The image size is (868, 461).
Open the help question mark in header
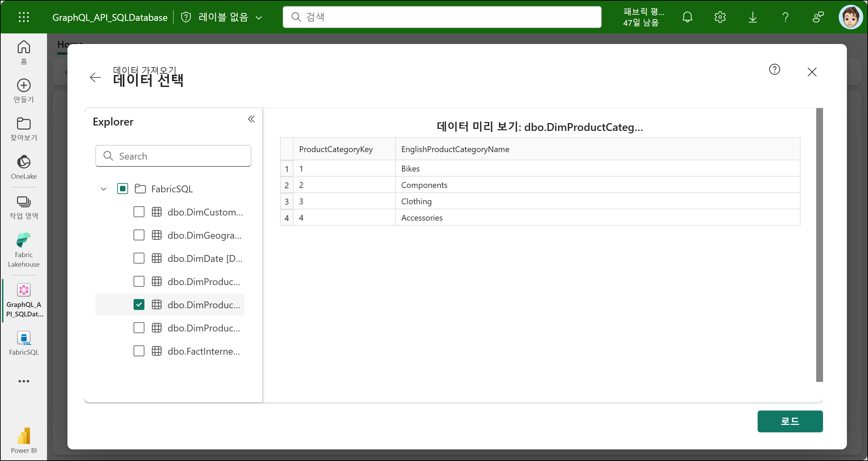[786, 17]
